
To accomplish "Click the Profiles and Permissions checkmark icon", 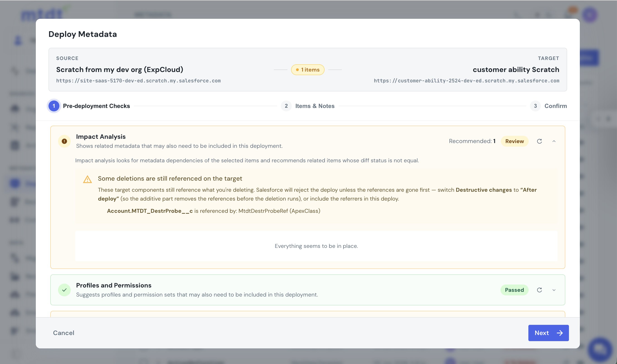I will pyautogui.click(x=64, y=290).
